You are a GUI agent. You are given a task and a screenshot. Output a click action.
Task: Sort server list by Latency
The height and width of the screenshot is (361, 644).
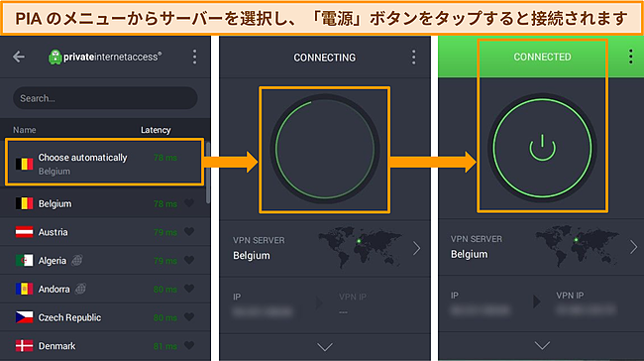(156, 130)
